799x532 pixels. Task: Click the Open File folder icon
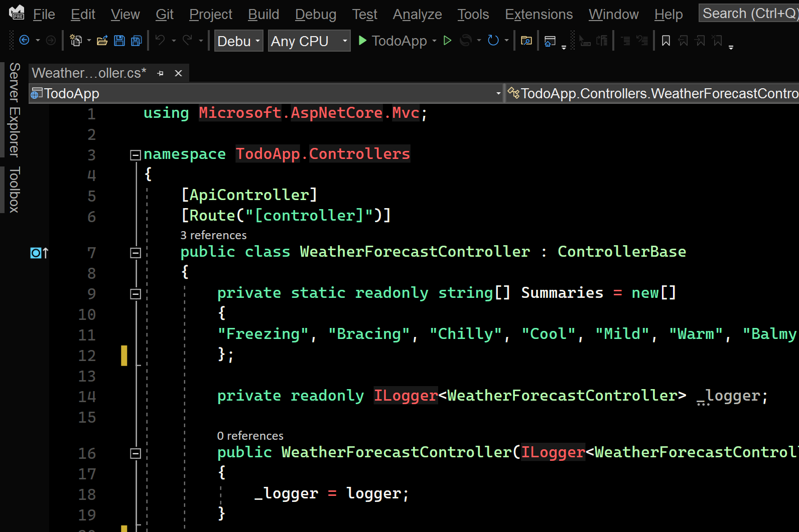(x=102, y=41)
